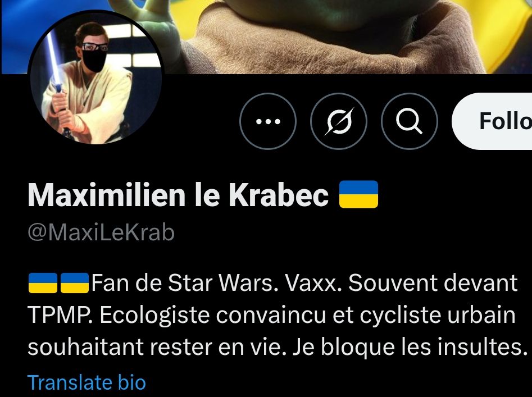
Task: Click the "cycliste urbain" bio phrase
Action: [x=438, y=315]
